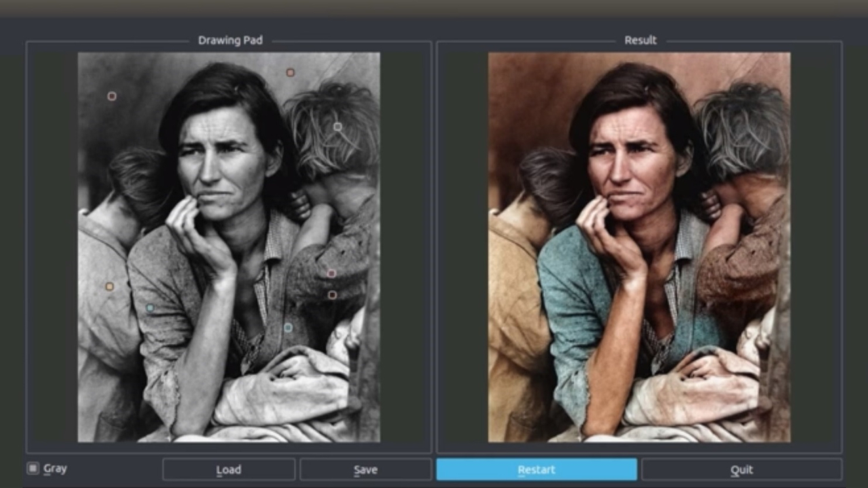868x488 pixels.
Task: Select the gray color point on the child's blond hair
Action: (337, 127)
